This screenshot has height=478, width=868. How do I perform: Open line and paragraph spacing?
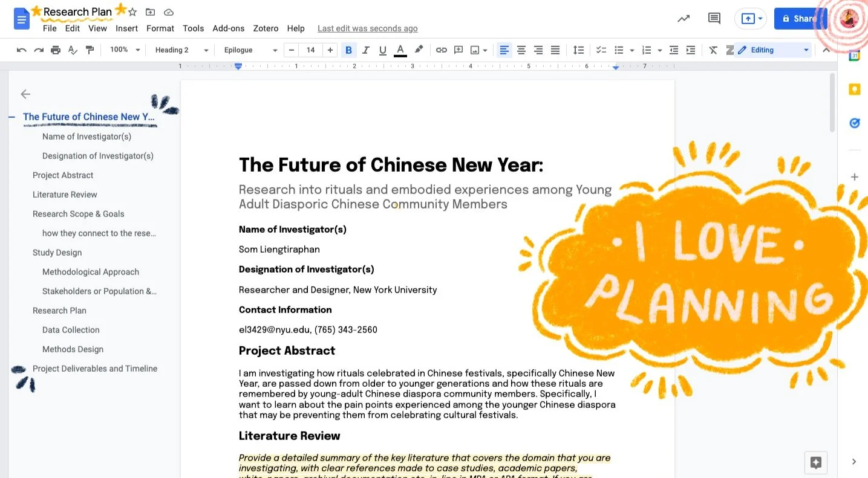[579, 50]
